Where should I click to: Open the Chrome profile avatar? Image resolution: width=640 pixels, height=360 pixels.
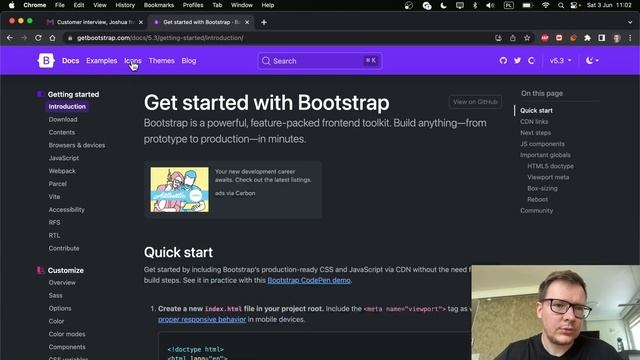tap(616, 38)
